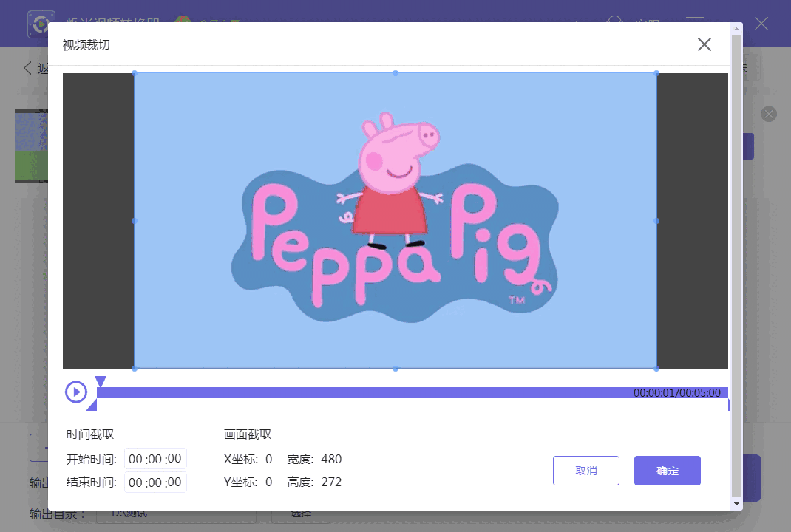Click the 时间截取 label
The height and width of the screenshot is (532, 791).
click(90, 434)
